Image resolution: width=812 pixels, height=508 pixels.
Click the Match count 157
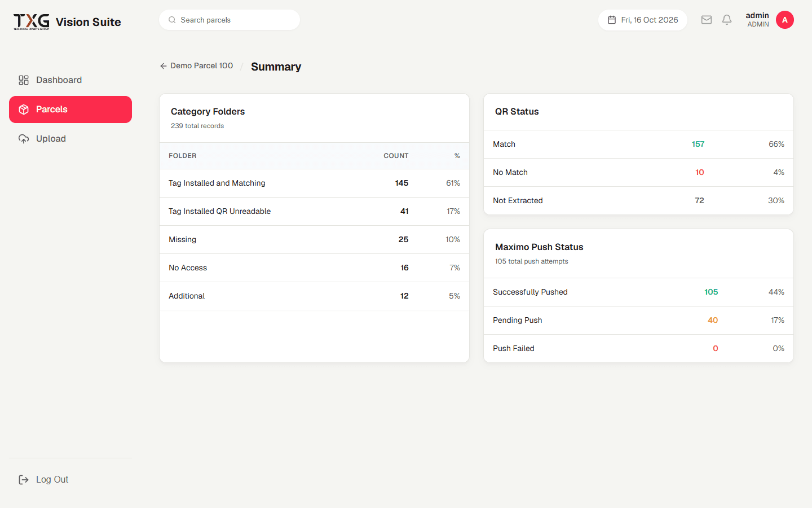point(698,144)
